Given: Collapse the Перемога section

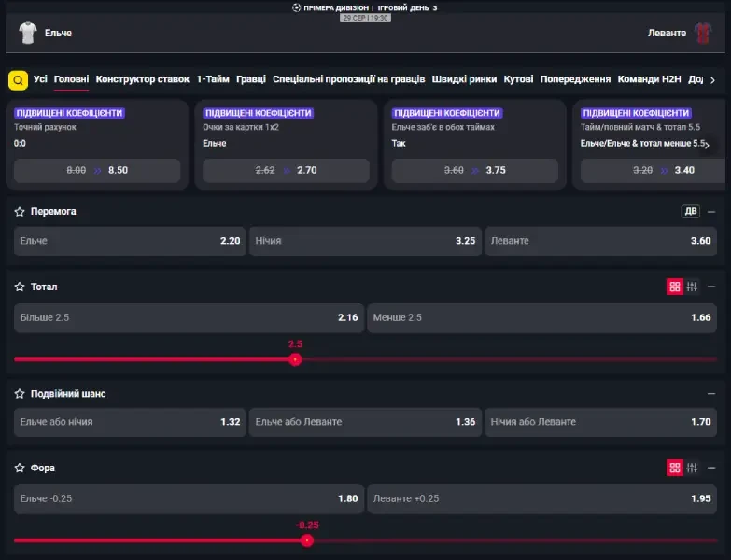Looking at the screenshot, I should (711, 212).
